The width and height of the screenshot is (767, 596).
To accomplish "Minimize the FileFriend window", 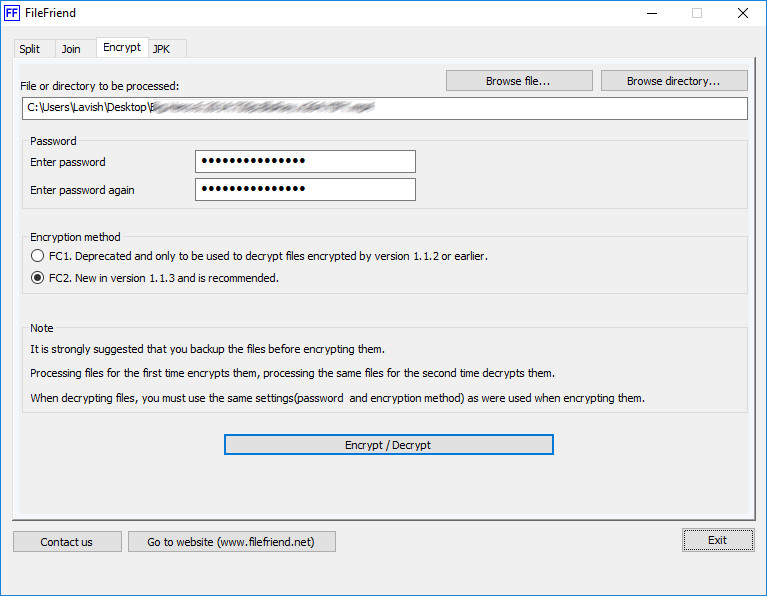I will tap(652, 13).
